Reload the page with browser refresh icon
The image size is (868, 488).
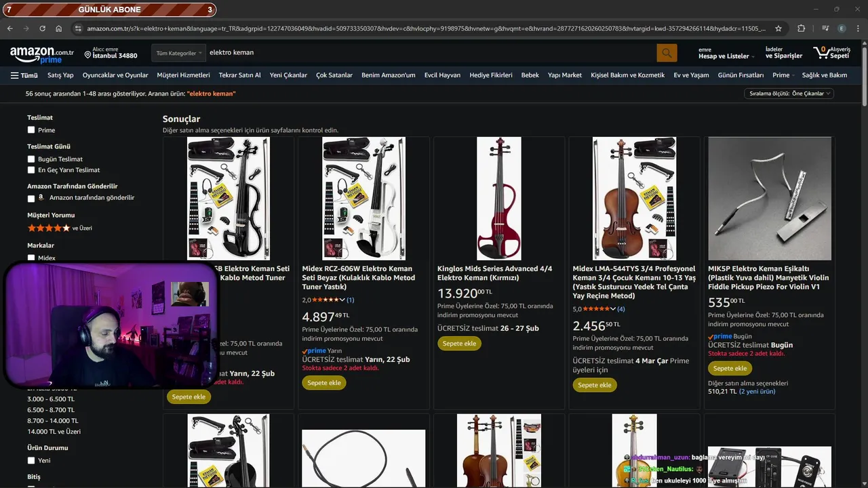coord(42,28)
